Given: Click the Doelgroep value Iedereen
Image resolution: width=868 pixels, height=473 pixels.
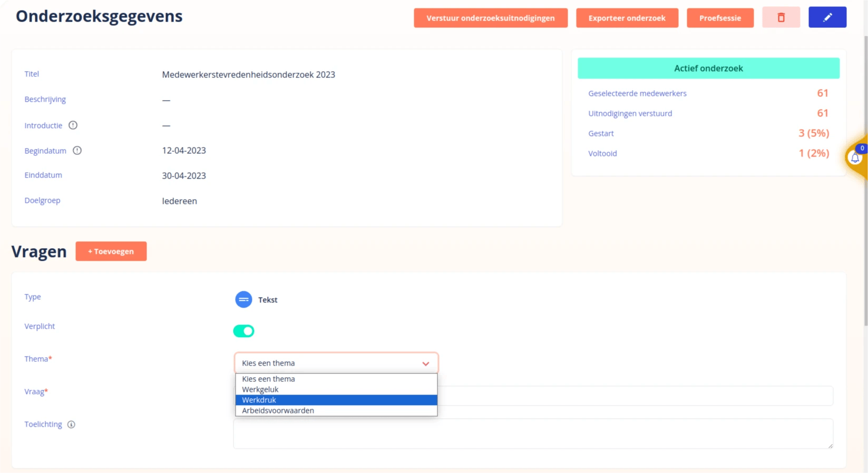Looking at the screenshot, I should coord(179,201).
